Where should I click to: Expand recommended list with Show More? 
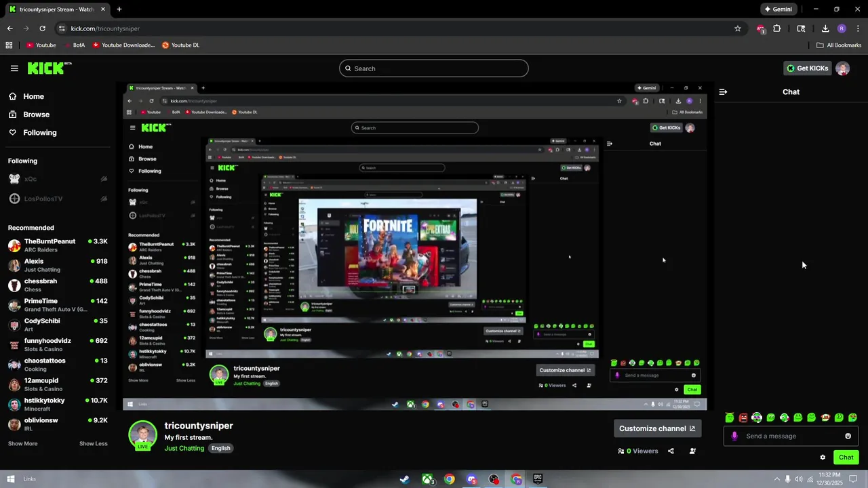tap(22, 444)
